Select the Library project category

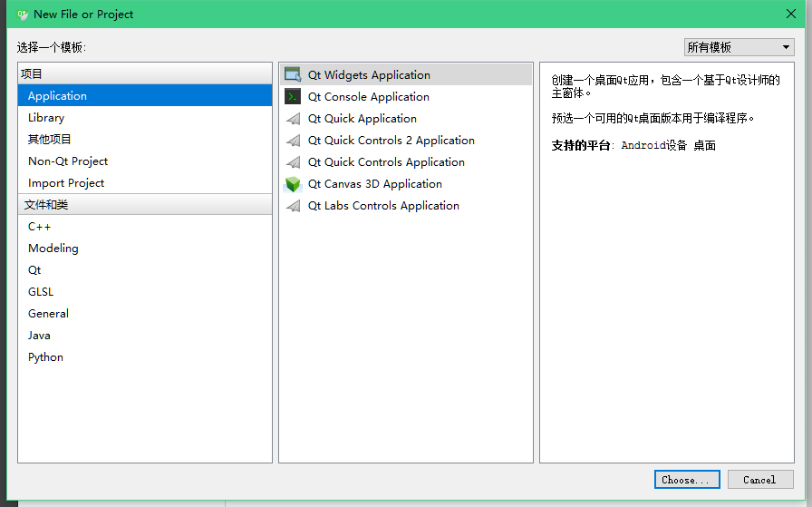click(145, 118)
